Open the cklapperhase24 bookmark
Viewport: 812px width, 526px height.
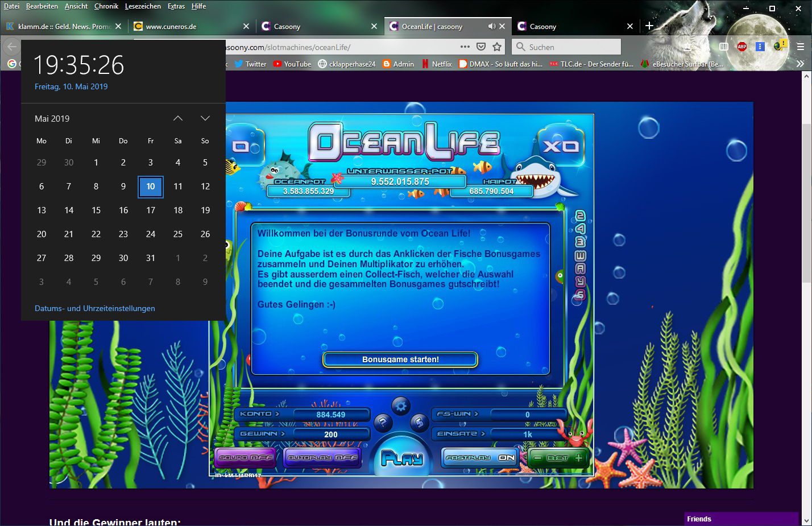pos(346,64)
